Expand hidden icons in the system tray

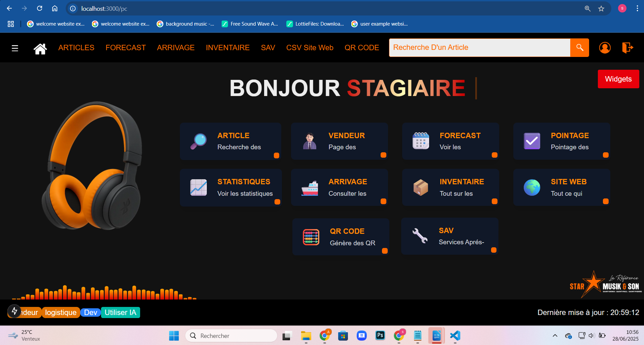pyautogui.click(x=554, y=336)
